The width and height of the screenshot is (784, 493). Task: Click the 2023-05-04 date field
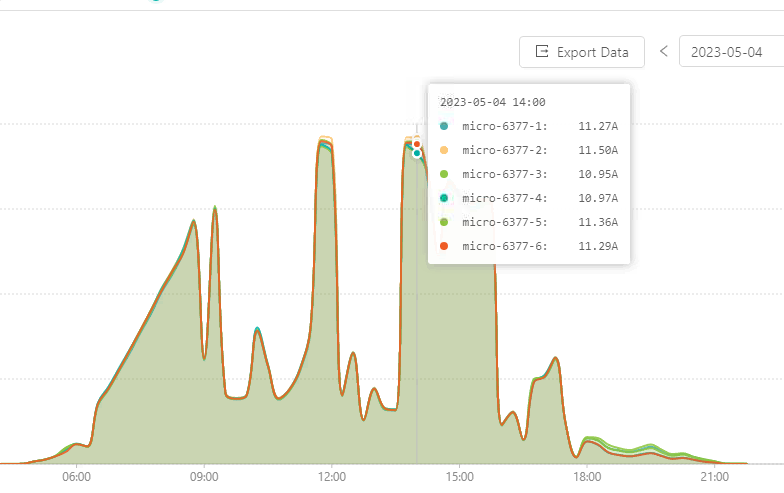pos(730,52)
